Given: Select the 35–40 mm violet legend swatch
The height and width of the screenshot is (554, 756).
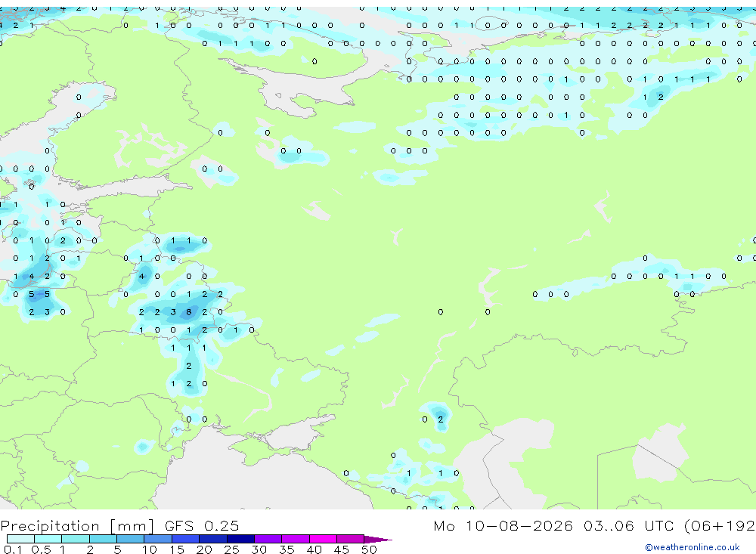Looking at the screenshot, I should coord(296,539).
